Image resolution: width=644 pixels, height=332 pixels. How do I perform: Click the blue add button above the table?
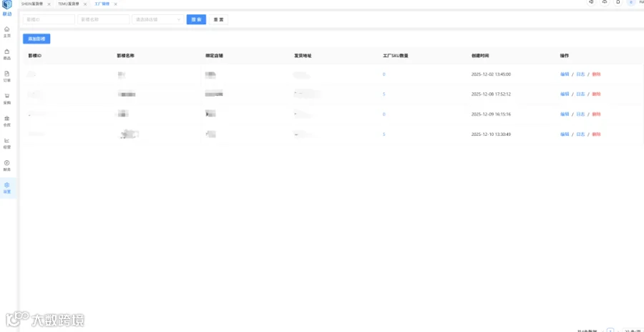(36, 39)
